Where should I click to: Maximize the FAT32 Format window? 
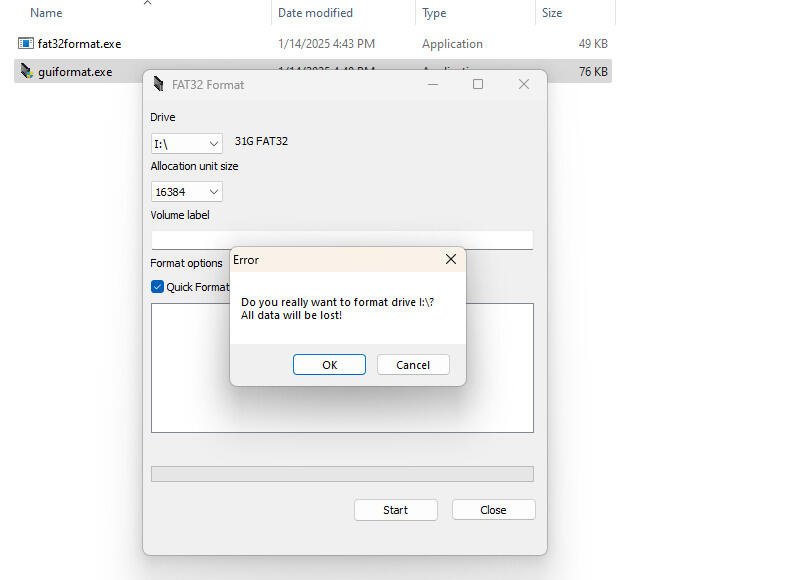[478, 85]
